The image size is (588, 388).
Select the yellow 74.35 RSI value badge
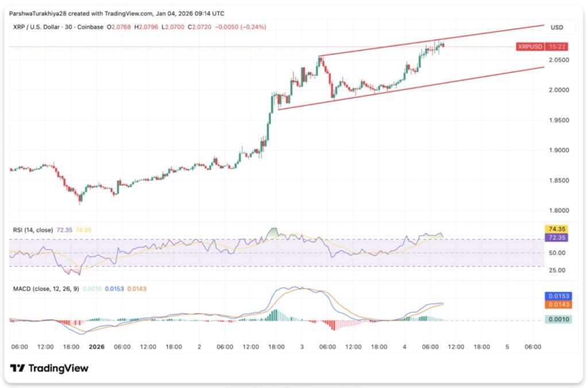click(556, 229)
